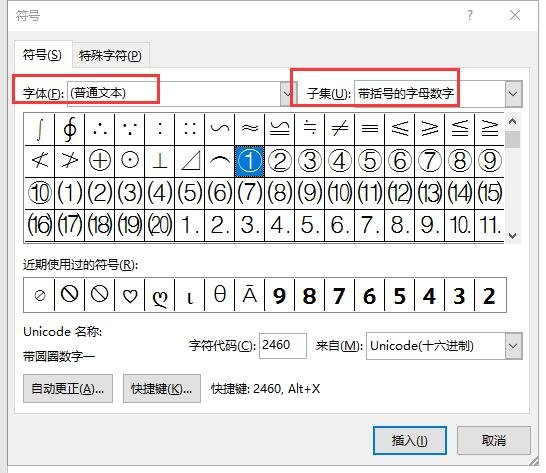
Task: Select bold 9 in recently used symbols
Action: coord(280,295)
